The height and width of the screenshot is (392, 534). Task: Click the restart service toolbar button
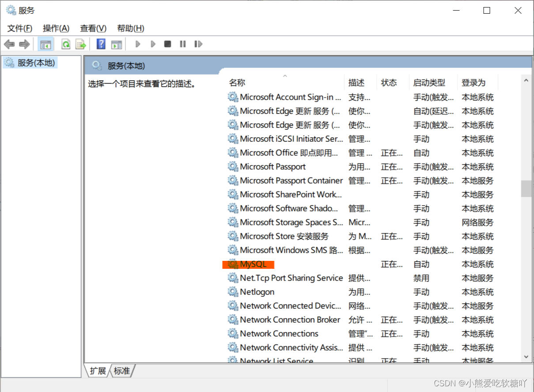[x=198, y=44]
